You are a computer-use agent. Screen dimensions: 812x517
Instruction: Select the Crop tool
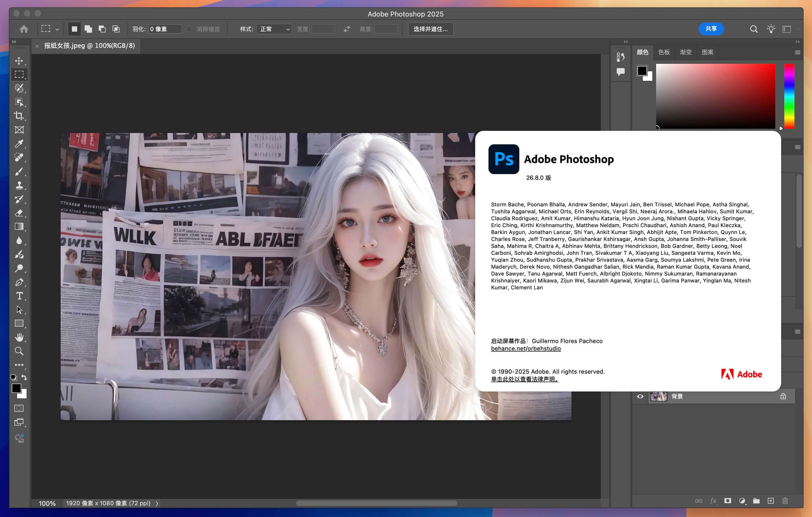coord(19,116)
